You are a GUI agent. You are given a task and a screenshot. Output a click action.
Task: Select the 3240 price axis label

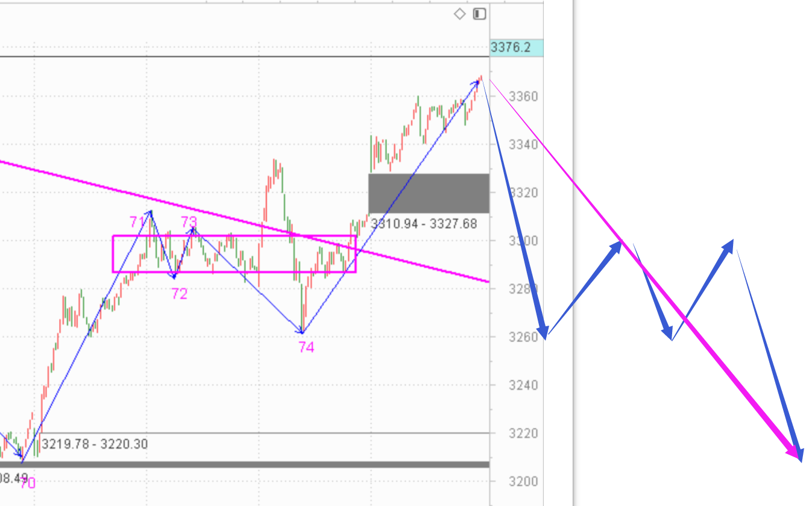pos(523,385)
